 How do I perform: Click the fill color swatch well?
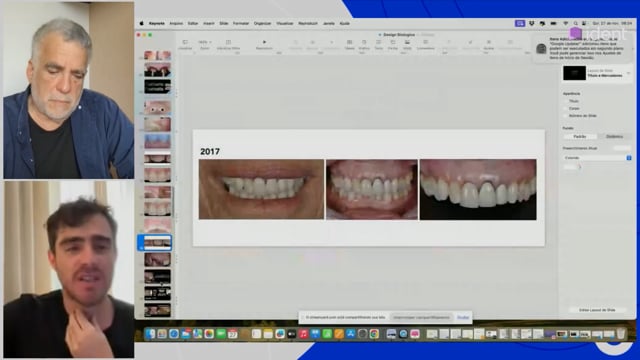tap(570, 167)
